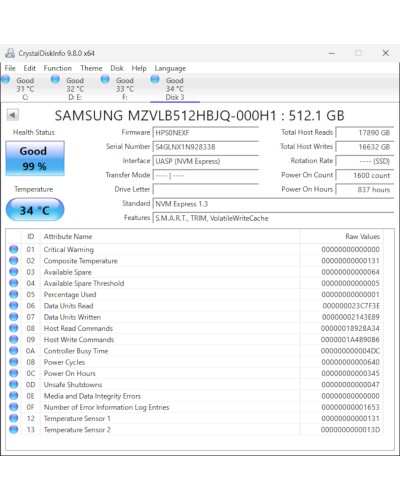Click the blue status orb on the C: drive tab
Image resolution: width=400 pixels, height=500 pixels.
[x=6, y=79]
